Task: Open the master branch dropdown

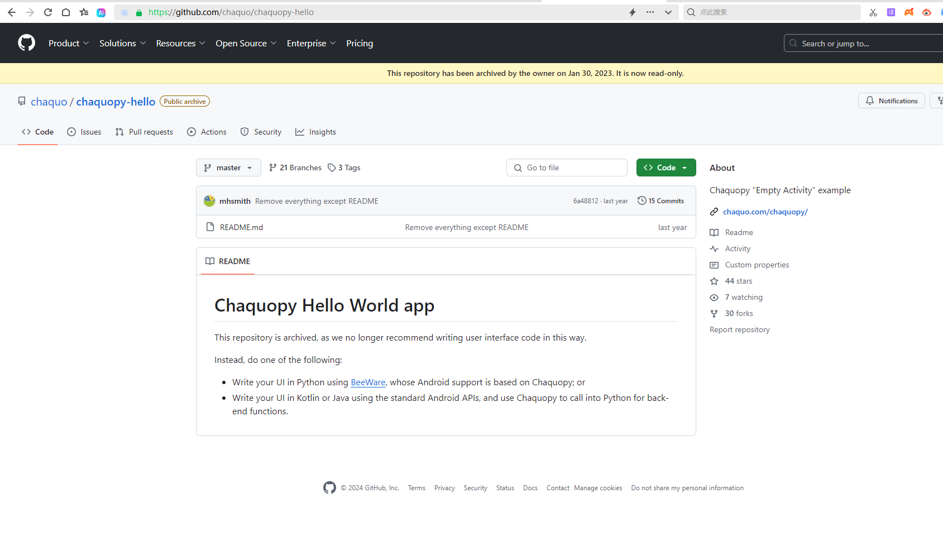Action: tap(228, 167)
